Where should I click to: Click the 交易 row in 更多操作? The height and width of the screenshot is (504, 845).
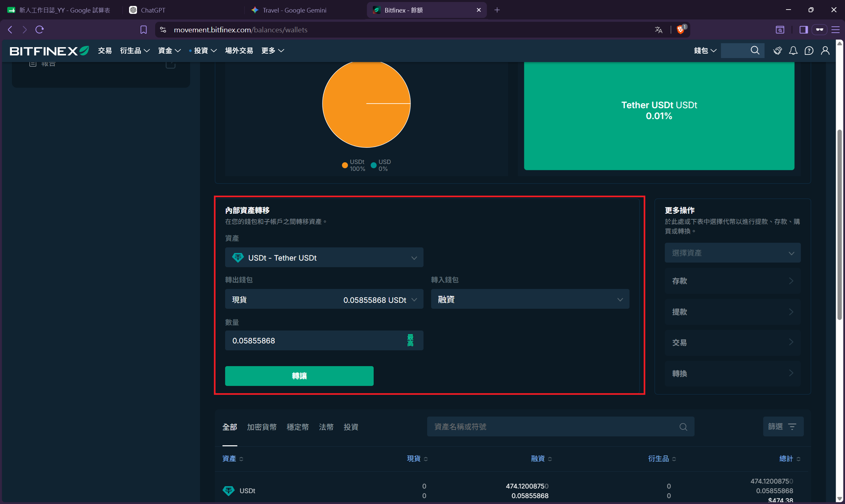tap(732, 342)
